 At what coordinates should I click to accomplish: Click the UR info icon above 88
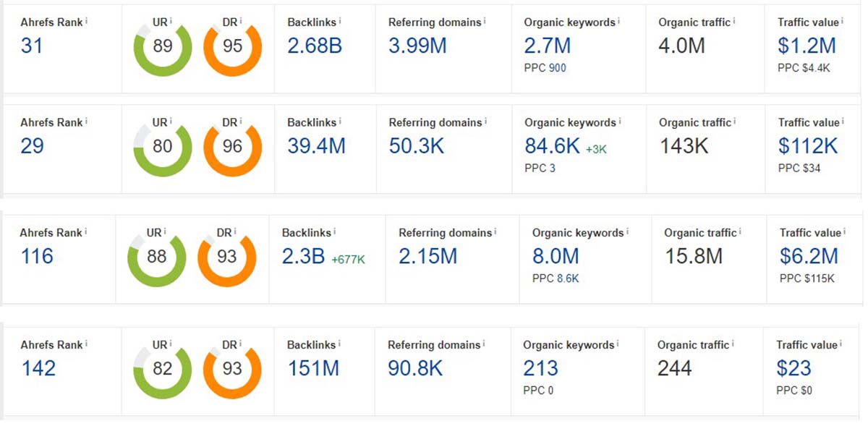164,231
